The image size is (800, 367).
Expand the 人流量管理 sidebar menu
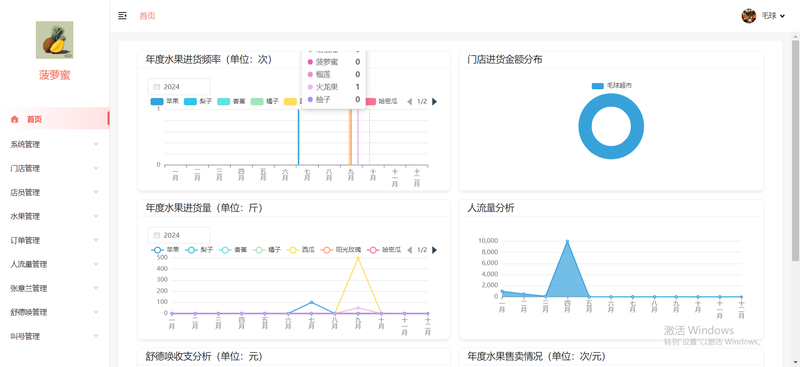tap(55, 264)
